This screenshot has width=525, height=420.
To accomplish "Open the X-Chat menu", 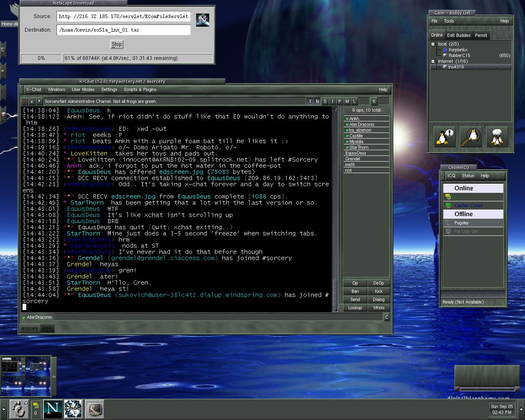I will pos(34,89).
